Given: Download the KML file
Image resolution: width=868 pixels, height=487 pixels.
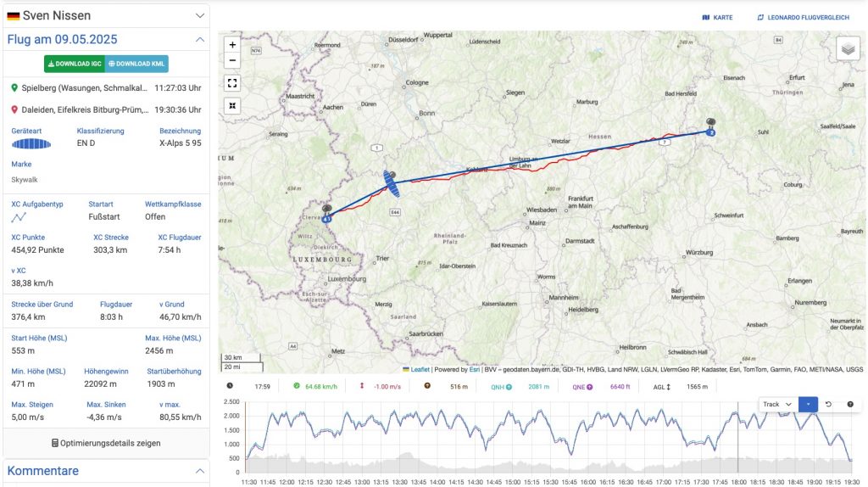Looking at the screenshot, I should click(136, 64).
